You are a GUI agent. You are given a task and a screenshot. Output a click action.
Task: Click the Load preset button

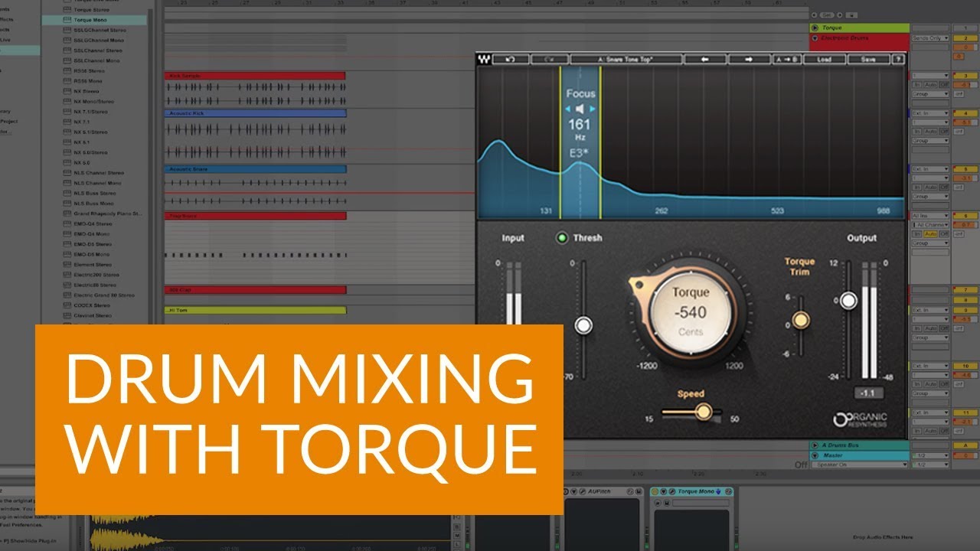click(824, 59)
